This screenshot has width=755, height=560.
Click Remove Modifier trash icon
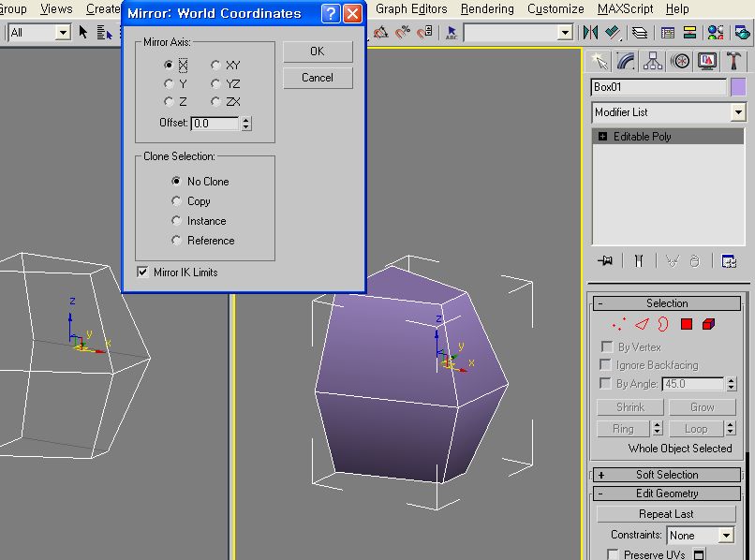(694, 261)
